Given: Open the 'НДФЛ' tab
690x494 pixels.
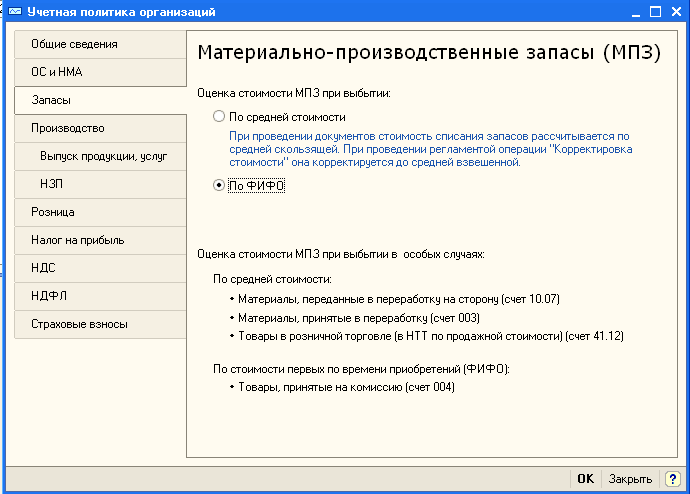Looking at the screenshot, I should pyautogui.click(x=100, y=297).
